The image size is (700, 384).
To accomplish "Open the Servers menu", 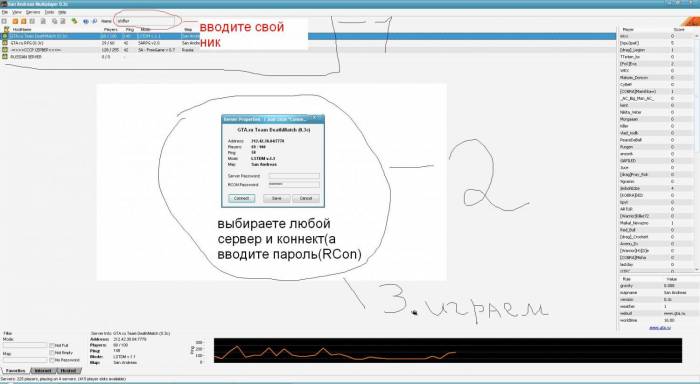I will pyautogui.click(x=33, y=12).
